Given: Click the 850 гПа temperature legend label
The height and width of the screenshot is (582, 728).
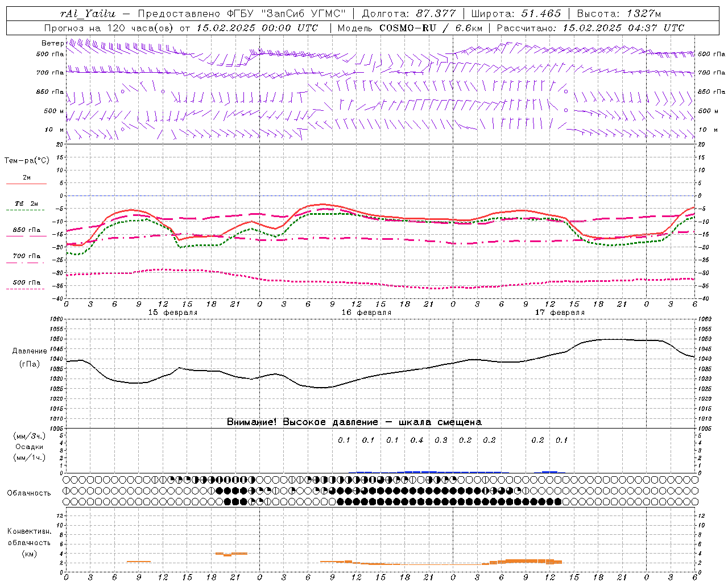Looking at the screenshot, I should (x=27, y=230).
